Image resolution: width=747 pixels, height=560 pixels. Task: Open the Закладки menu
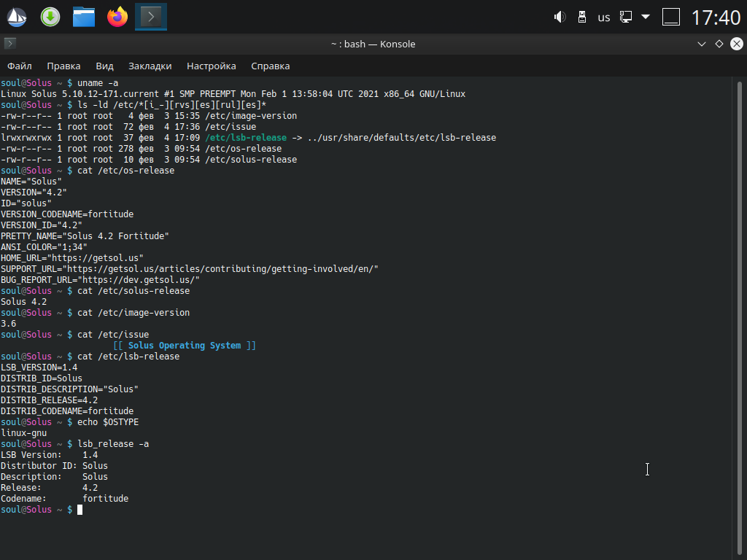tap(150, 66)
